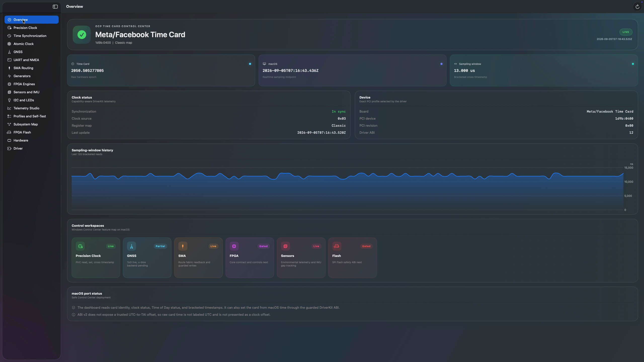Click the Clock source value 0x03
Screen dimensions: 644x362
coord(342,118)
